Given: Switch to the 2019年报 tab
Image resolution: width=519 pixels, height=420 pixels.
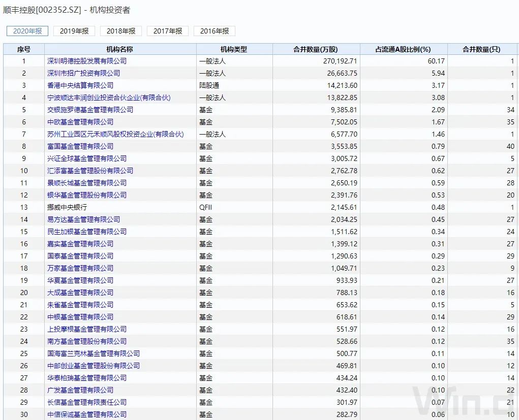Looking at the screenshot, I should (x=74, y=31).
